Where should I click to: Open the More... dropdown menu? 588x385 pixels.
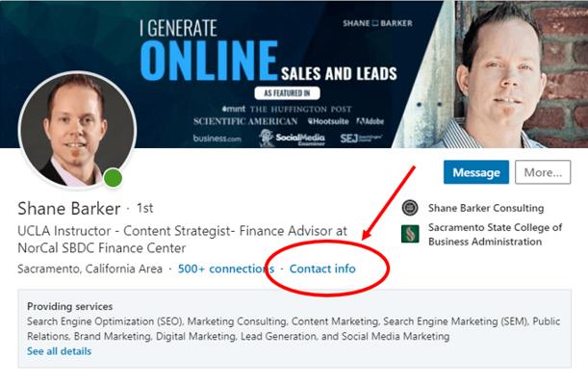(x=543, y=172)
